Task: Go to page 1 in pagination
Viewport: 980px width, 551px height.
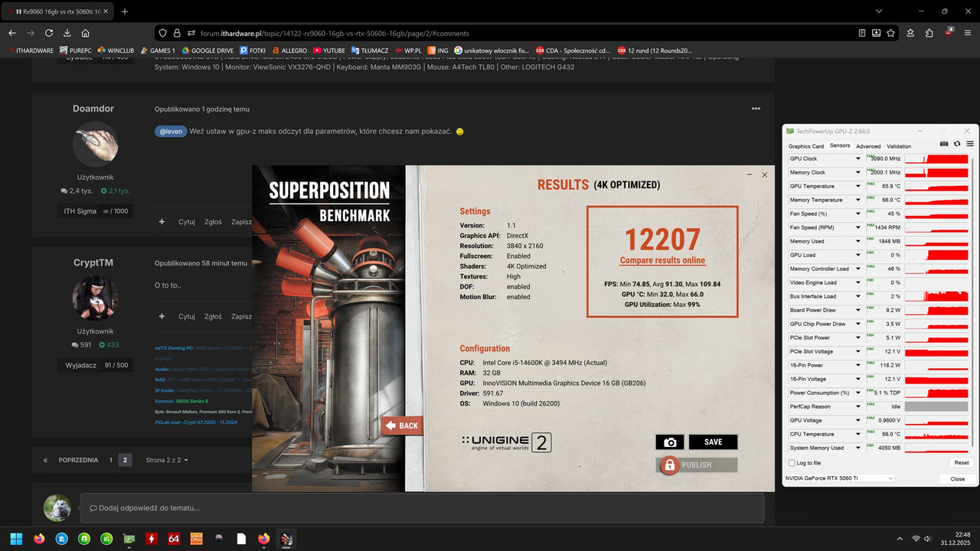Action: 110,460
